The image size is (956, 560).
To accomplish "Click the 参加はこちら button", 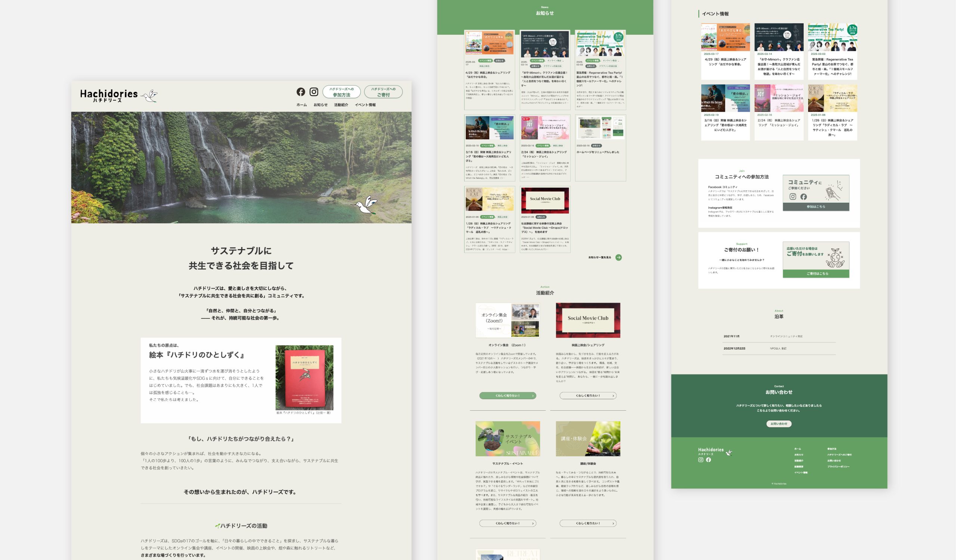I will (816, 206).
